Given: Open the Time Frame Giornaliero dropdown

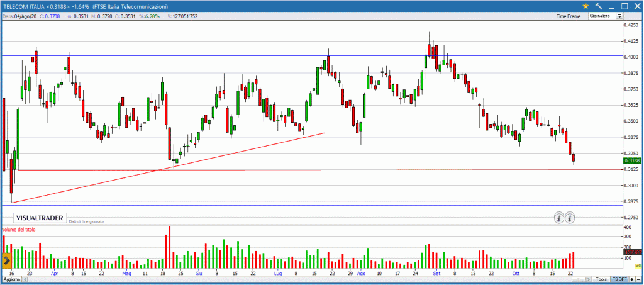Looking at the screenshot, I should pyautogui.click(x=606, y=16).
